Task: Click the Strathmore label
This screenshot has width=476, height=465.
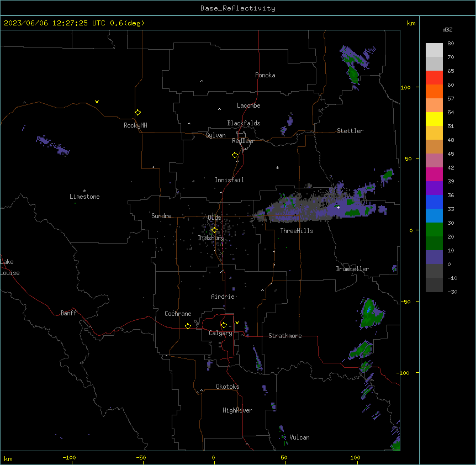Action: [x=285, y=336]
